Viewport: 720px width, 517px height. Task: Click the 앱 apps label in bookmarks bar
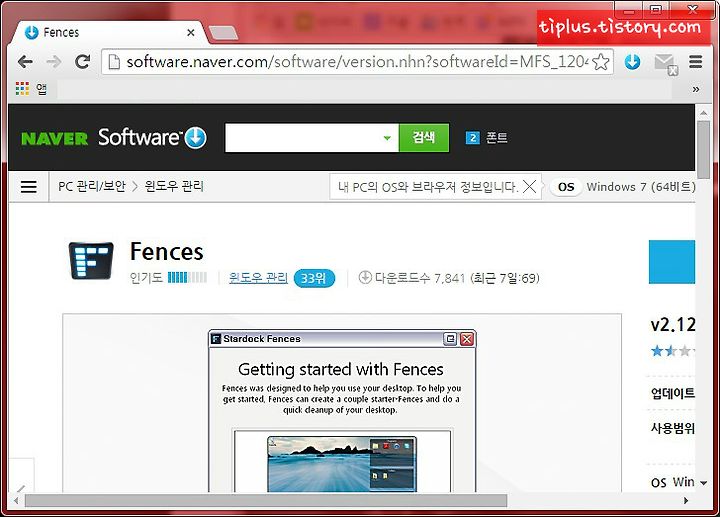(x=42, y=89)
